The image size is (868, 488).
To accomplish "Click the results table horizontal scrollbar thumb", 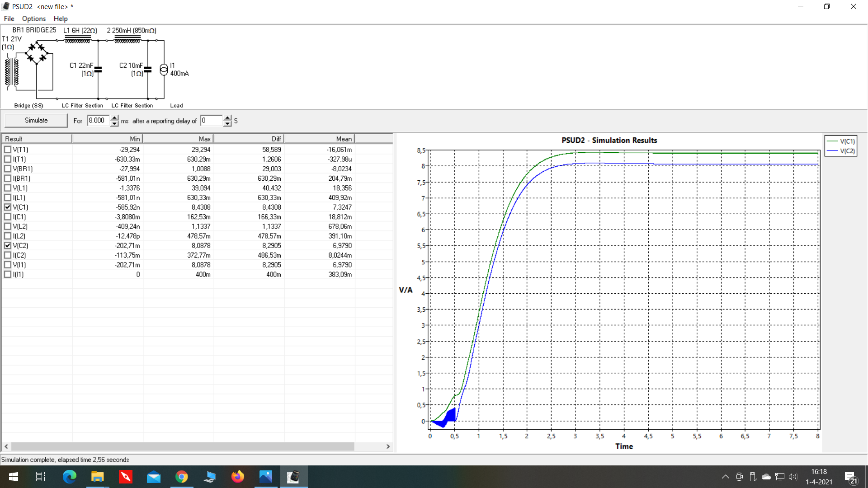I will (183, 446).
